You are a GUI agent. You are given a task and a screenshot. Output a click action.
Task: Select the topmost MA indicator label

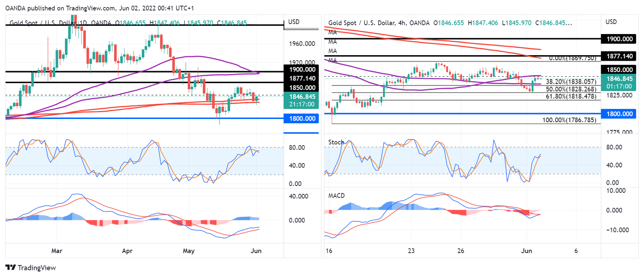(x=333, y=33)
